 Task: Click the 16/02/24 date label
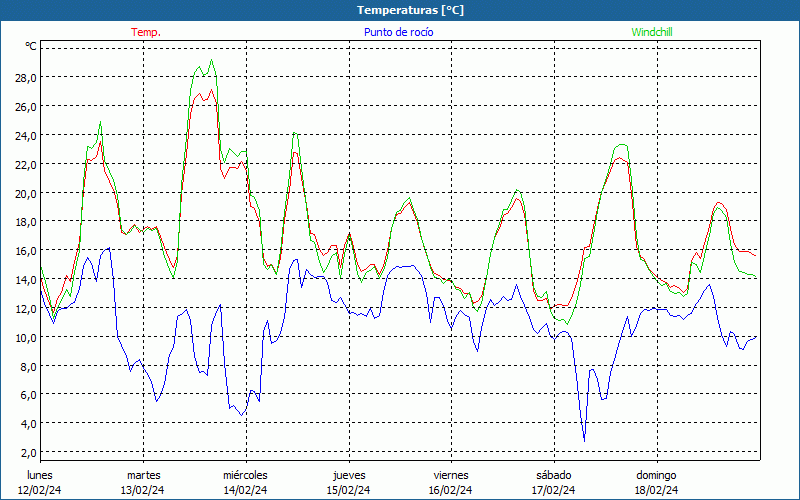(451, 490)
